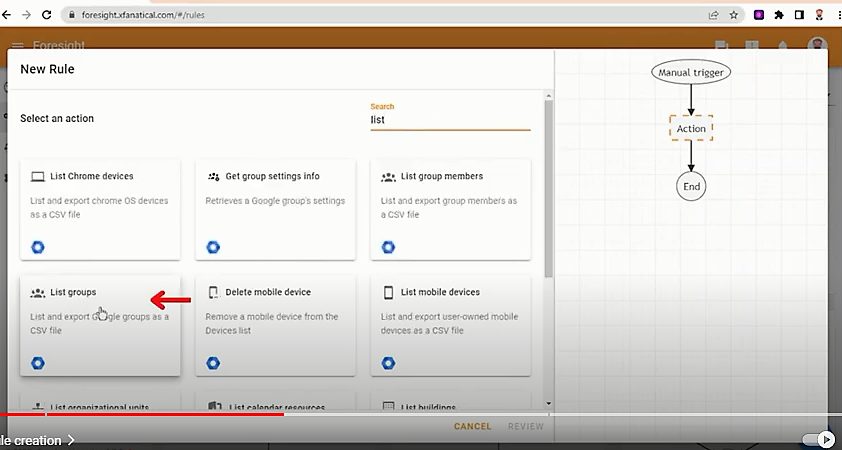The height and width of the screenshot is (450, 842).
Task: Click Google Admin badge on List groups
Action: tap(38, 363)
